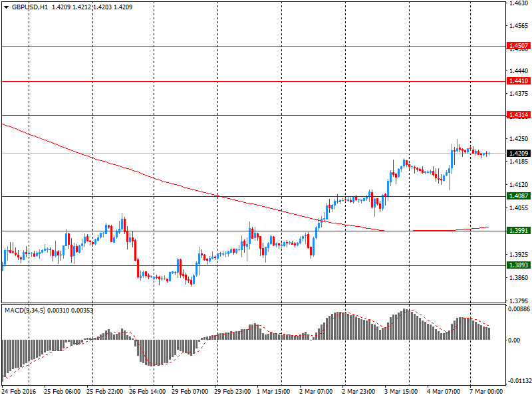Viewport: 532px width, 399px height.
Task: Select the 1.3893 green support price tag
Action: pyautogui.click(x=519, y=265)
